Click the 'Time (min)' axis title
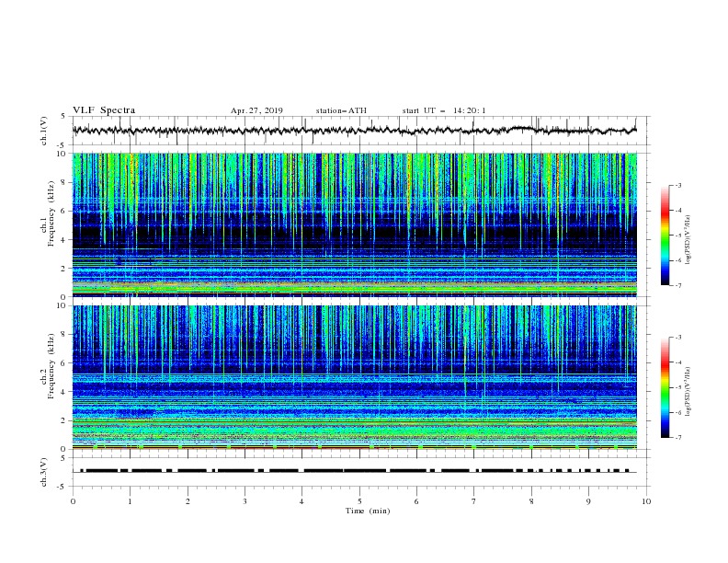 click(368, 511)
